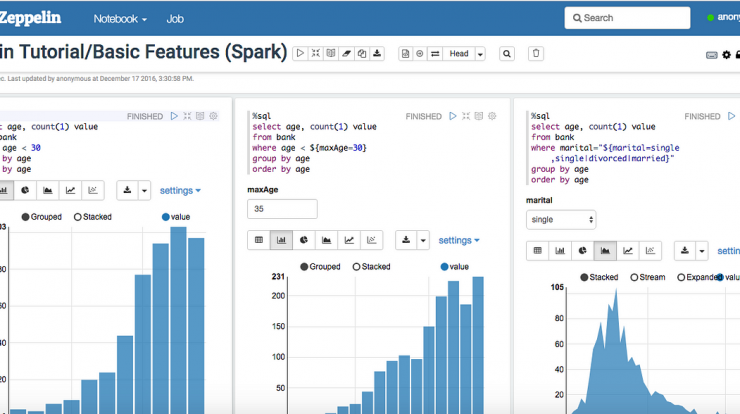Open search in note with magnifier button

507,53
